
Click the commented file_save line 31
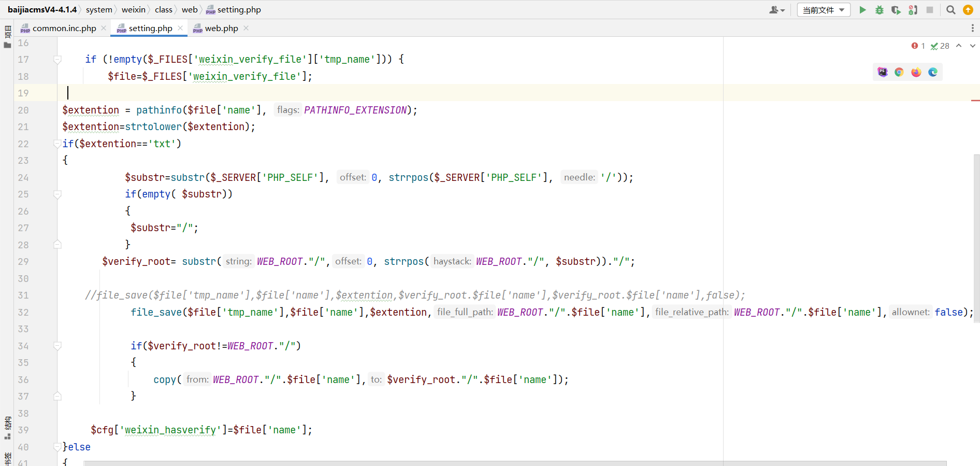pos(415,295)
